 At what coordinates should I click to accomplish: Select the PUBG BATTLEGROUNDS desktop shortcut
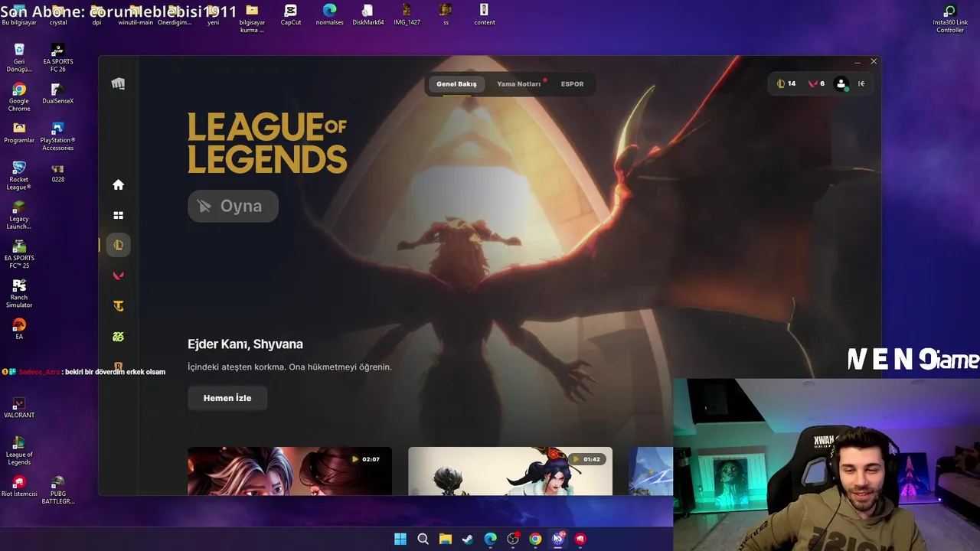pos(57,490)
